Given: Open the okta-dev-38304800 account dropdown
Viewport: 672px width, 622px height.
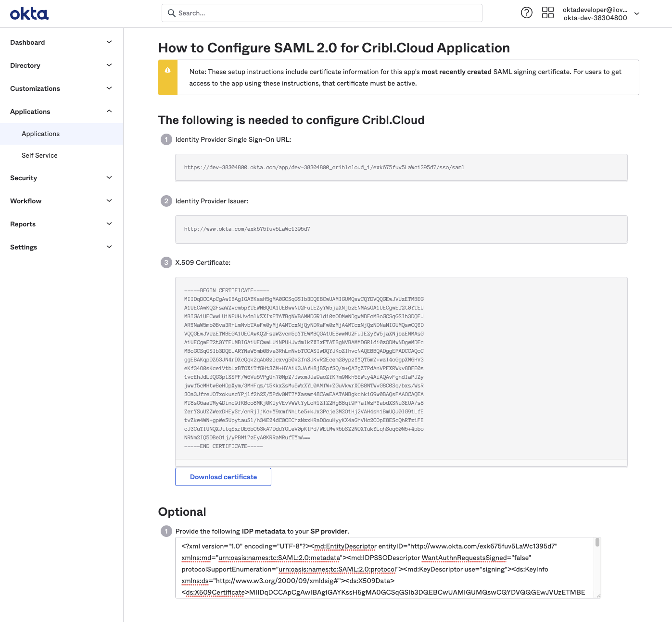Looking at the screenshot, I should 636,14.
